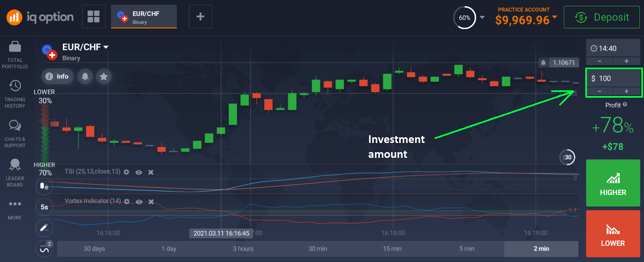Click the TSI (25,13,close,13) label
The width and height of the screenshot is (644, 262).
click(93, 172)
